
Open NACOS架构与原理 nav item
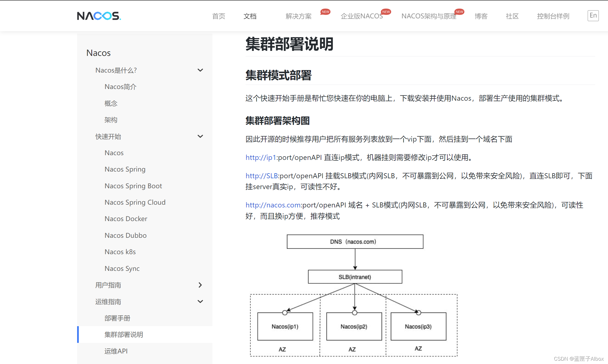point(429,16)
